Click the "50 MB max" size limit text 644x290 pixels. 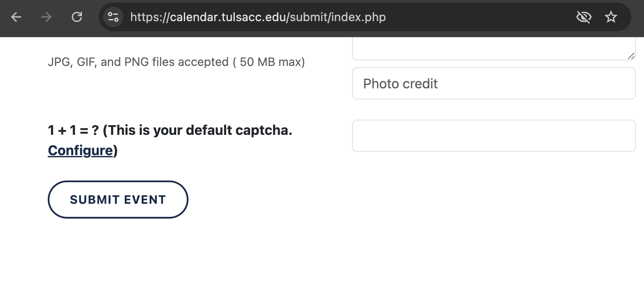click(x=270, y=62)
